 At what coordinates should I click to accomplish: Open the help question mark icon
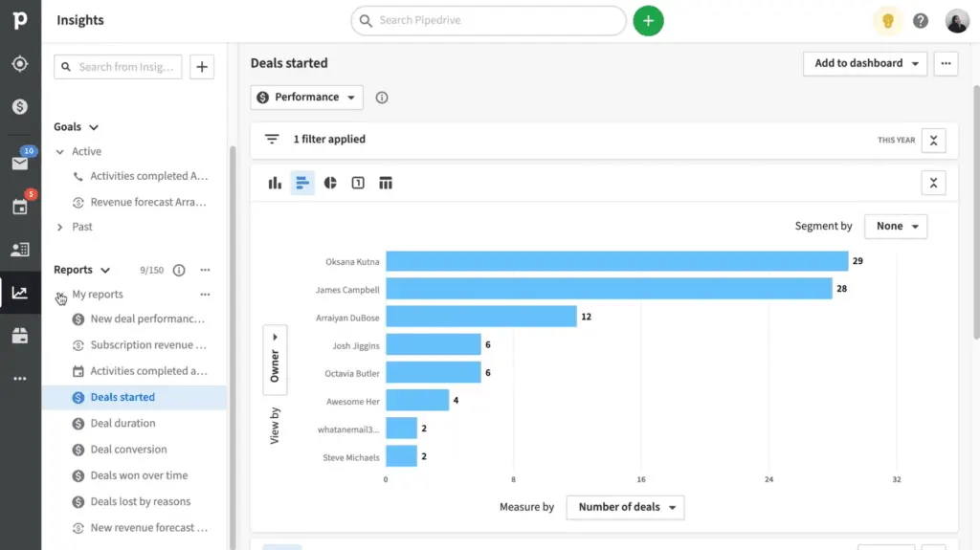pos(920,21)
